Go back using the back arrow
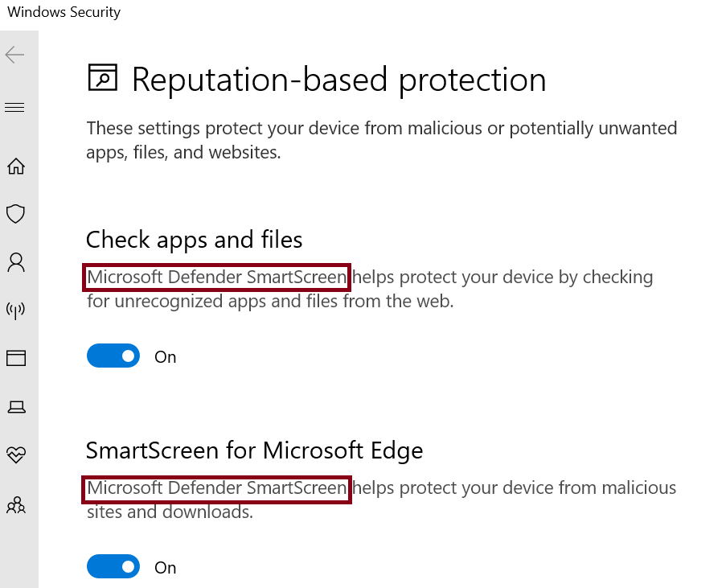The image size is (726, 588). pyautogui.click(x=14, y=55)
